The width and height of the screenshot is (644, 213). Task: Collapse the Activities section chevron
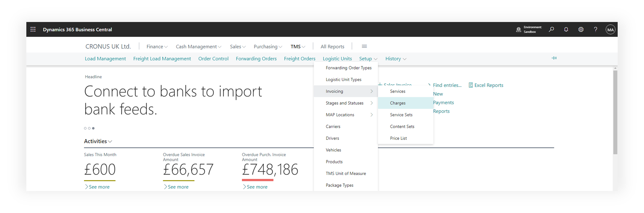pos(110,142)
